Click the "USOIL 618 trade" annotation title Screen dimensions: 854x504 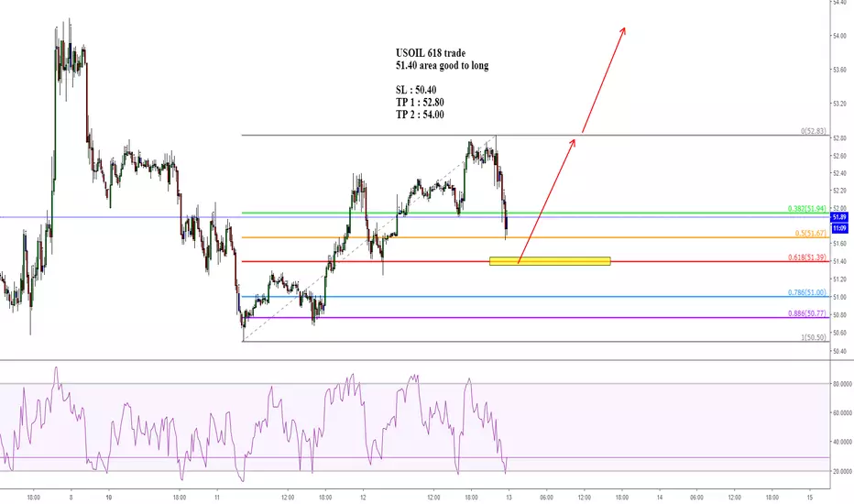[x=431, y=53]
